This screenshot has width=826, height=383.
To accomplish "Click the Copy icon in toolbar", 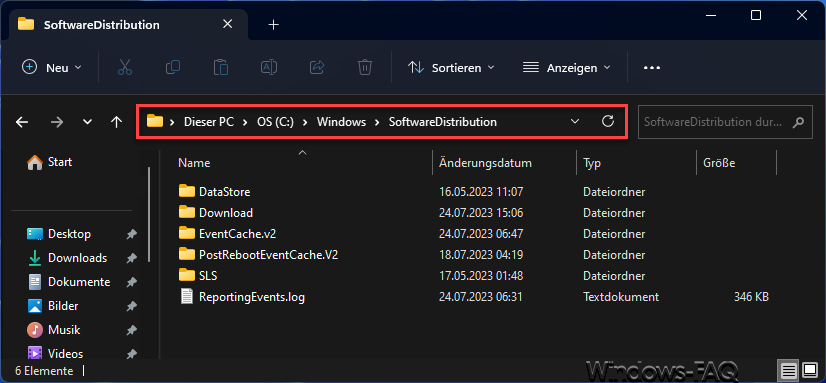I will tap(173, 67).
